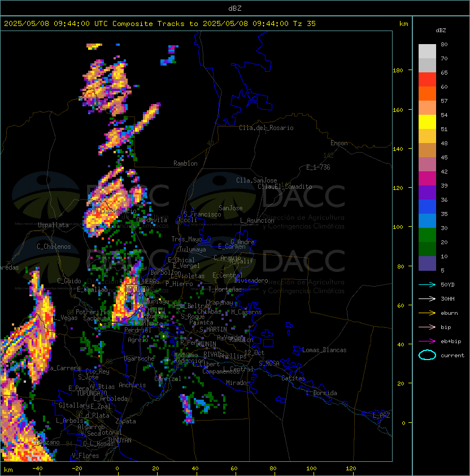Click the pink bip arrow icon
Viewport: 470px width, 476px height.
click(x=427, y=327)
